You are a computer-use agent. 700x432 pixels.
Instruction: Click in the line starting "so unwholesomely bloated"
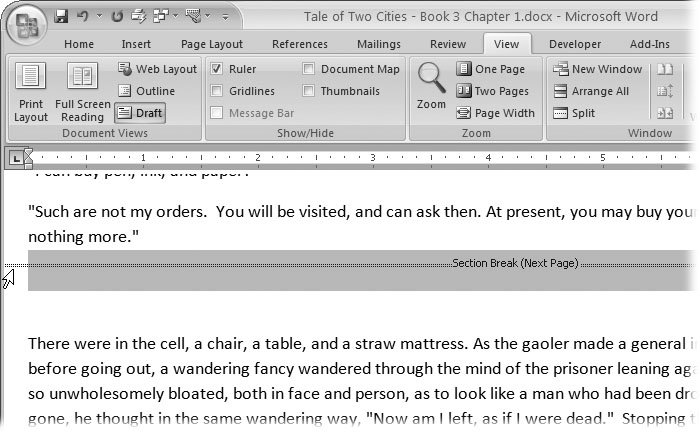pyautogui.click(x=362, y=394)
